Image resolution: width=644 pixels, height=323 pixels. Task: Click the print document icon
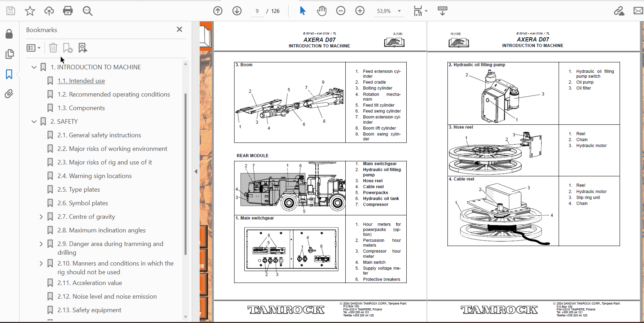point(68,11)
